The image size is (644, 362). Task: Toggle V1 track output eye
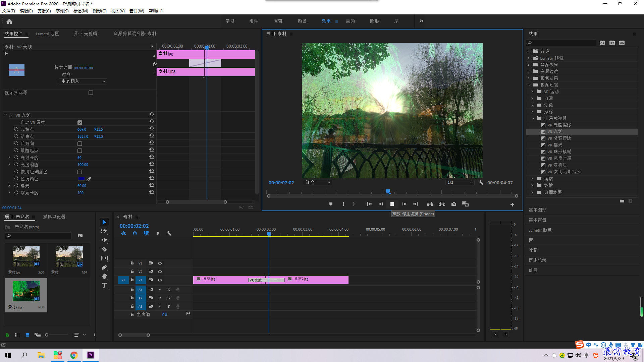[x=160, y=280]
